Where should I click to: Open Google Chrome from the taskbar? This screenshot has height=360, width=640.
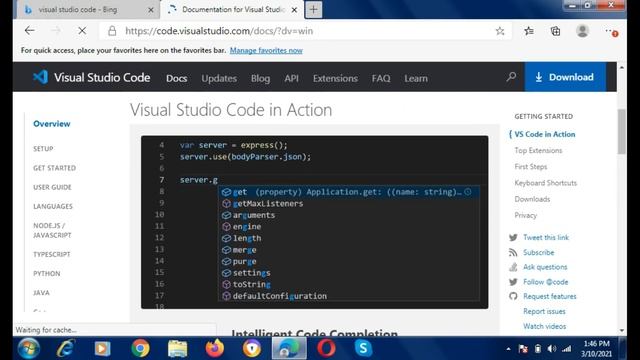(x=140, y=349)
